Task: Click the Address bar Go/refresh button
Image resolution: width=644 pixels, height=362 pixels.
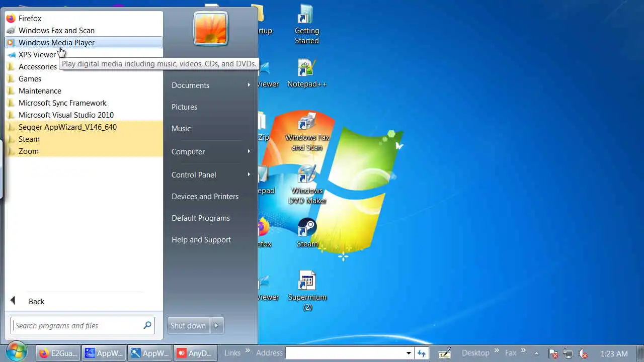Action: (422, 353)
